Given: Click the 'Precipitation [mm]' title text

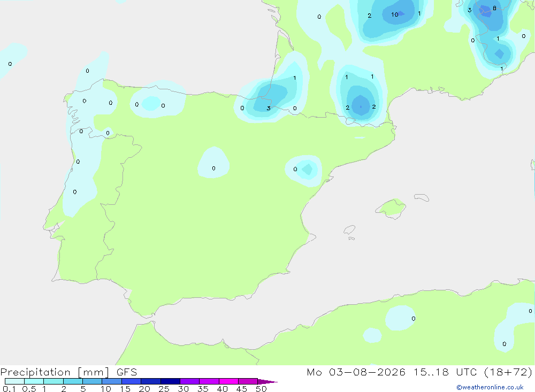Looking at the screenshot, I should coord(55,372).
